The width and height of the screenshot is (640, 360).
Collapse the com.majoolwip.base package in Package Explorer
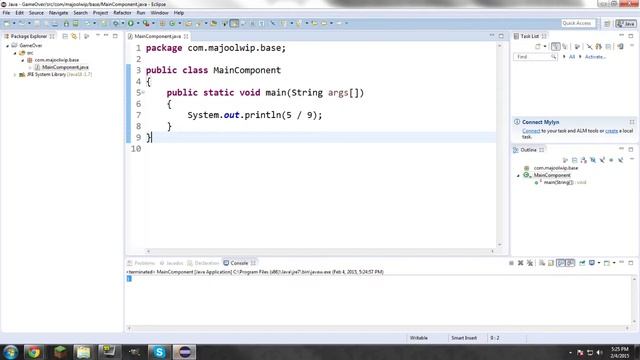click(x=23, y=60)
